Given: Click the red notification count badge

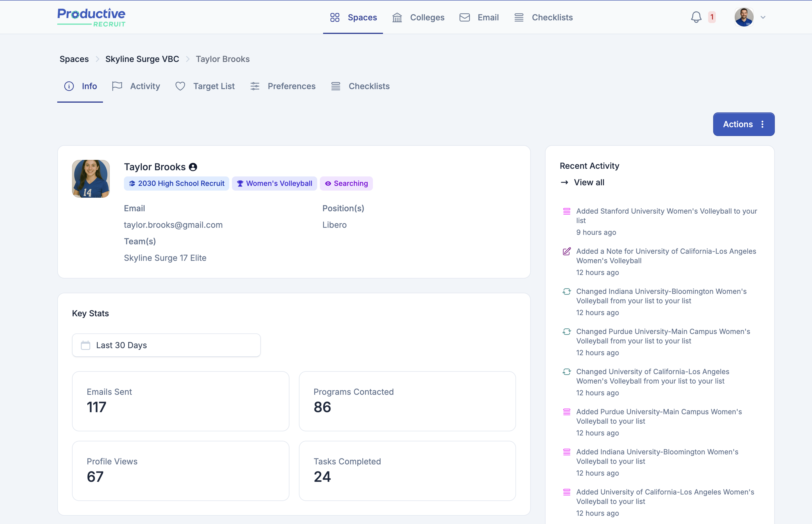Looking at the screenshot, I should [712, 17].
